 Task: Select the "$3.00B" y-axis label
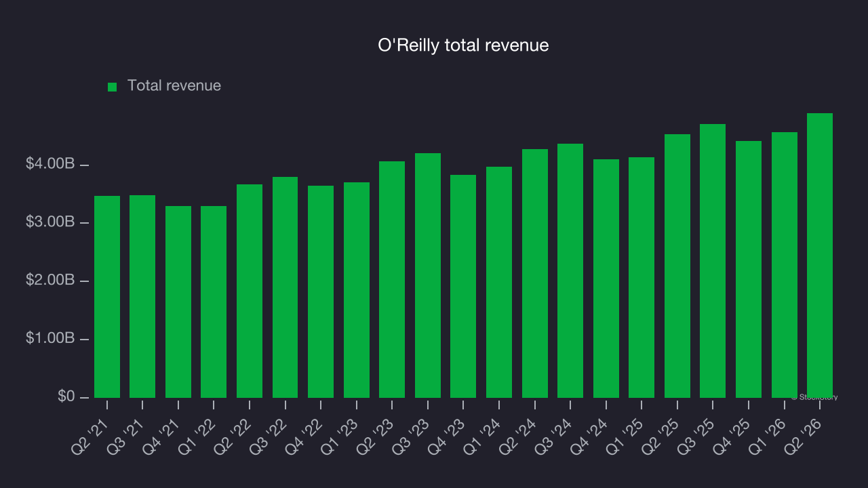(x=50, y=223)
